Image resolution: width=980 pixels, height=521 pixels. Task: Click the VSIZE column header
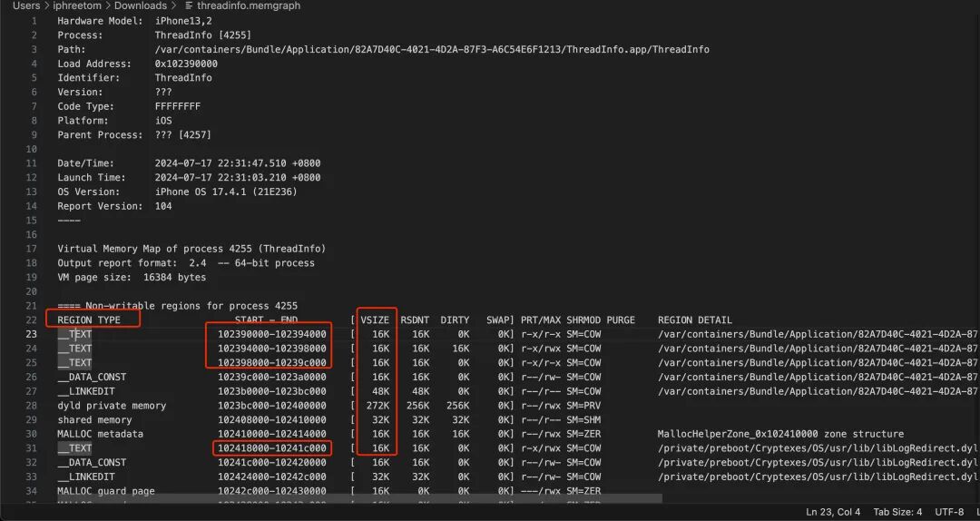pos(375,320)
